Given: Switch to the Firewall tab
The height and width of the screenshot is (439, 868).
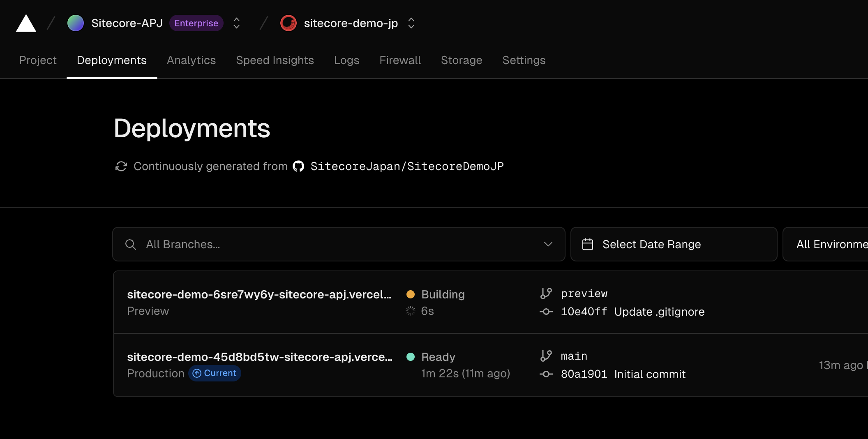Looking at the screenshot, I should point(400,60).
